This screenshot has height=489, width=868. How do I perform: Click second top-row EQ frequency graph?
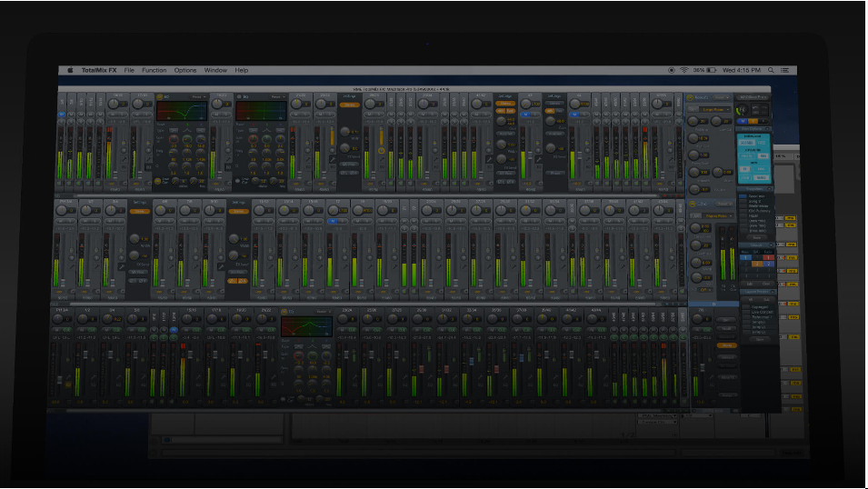point(261,111)
